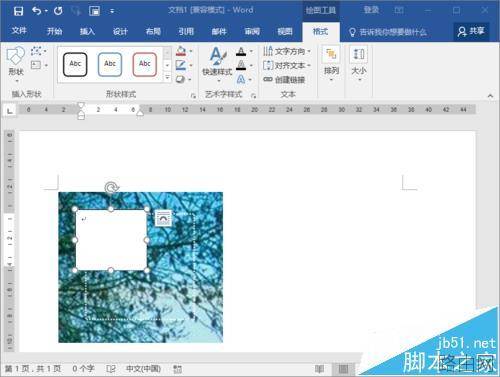Screen dimensions: 500x377
Task: Switch to the Insert ribbon tab
Action: [87, 31]
